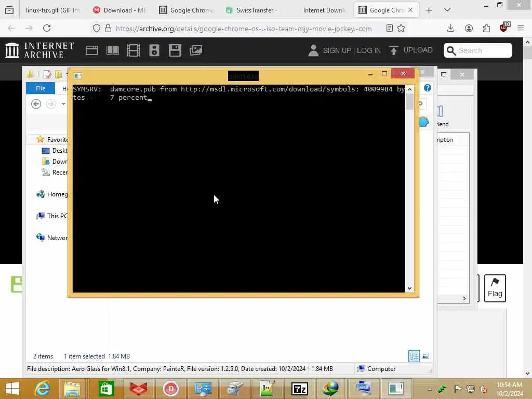Viewport: 532px width, 399px height.
Task: Open the Internet Archive software floppy icon
Action: click(x=175, y=50)
